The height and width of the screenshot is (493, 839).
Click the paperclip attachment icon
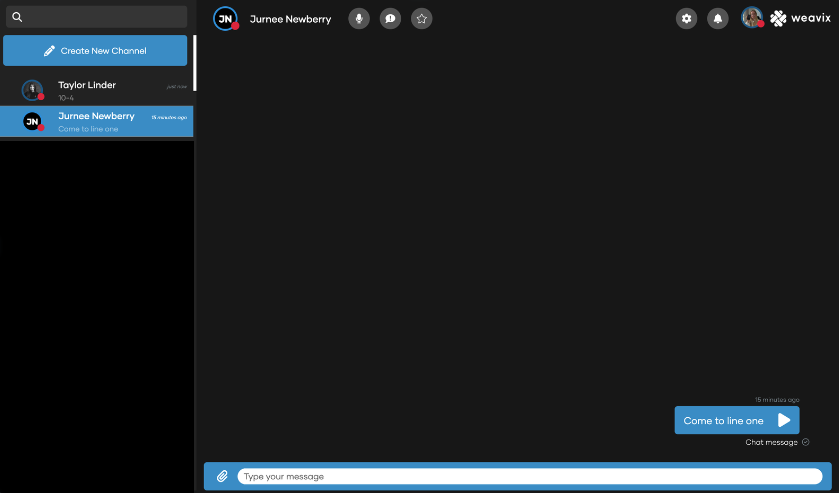point(222,476)
